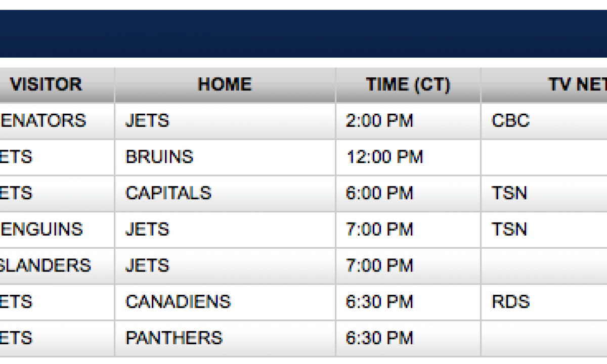Sort by the VISITOR column header
Image resolution: width=607 pixels, height=364 pixels.
coord(46,84)
